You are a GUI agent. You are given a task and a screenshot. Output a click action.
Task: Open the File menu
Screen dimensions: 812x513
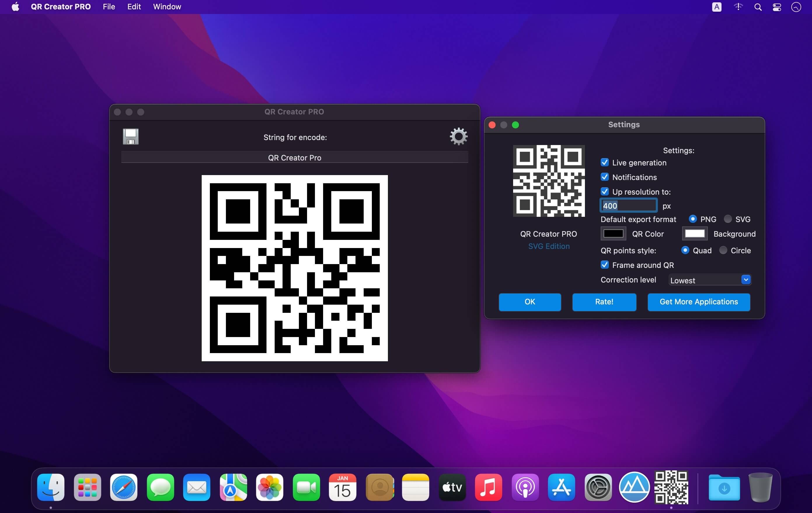click(109, 7)
